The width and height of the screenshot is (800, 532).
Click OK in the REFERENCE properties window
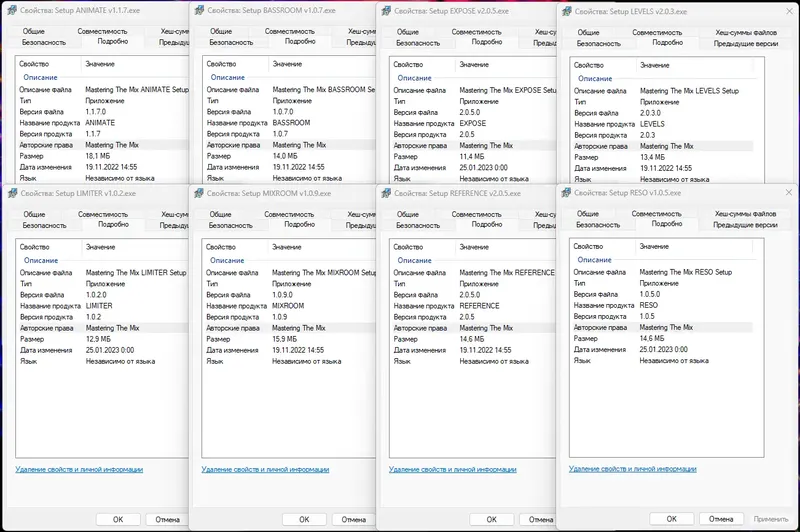point(491,519)
